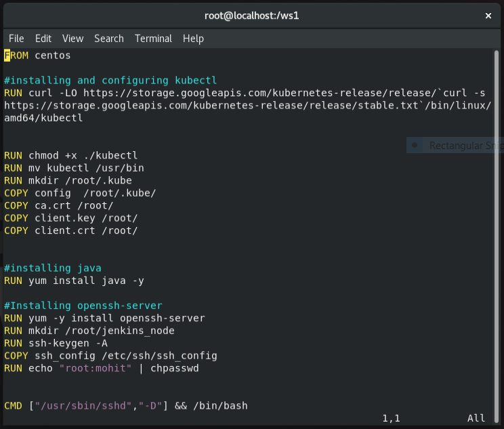Open the View menu
The width and height of the screenshot is (504, 429).
click(x=72, y=39)
